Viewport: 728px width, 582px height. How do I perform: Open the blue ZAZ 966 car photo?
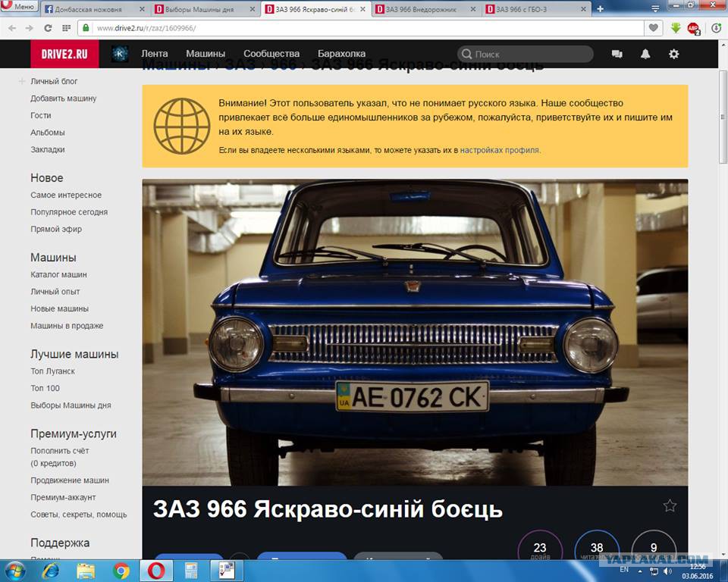pos(415,333)
